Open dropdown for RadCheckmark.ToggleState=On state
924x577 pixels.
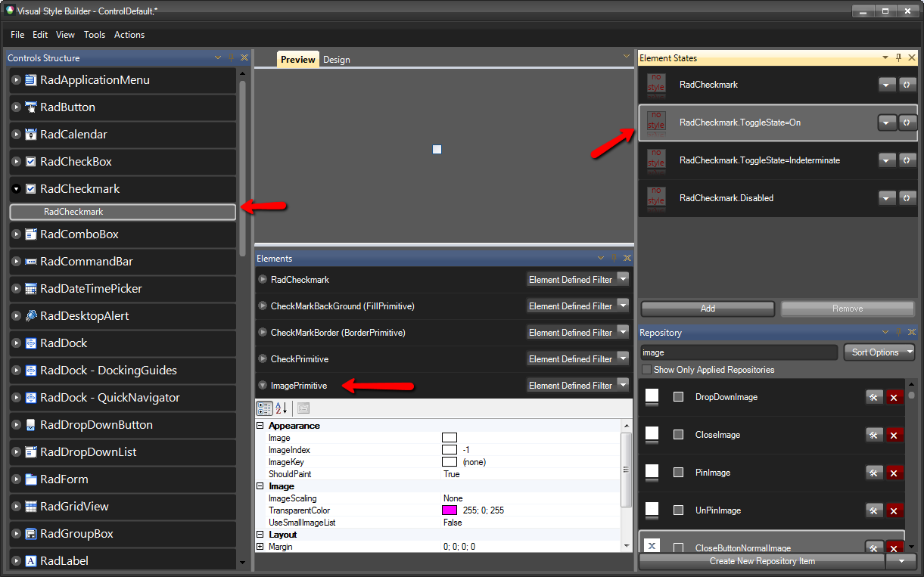point(887,123)
